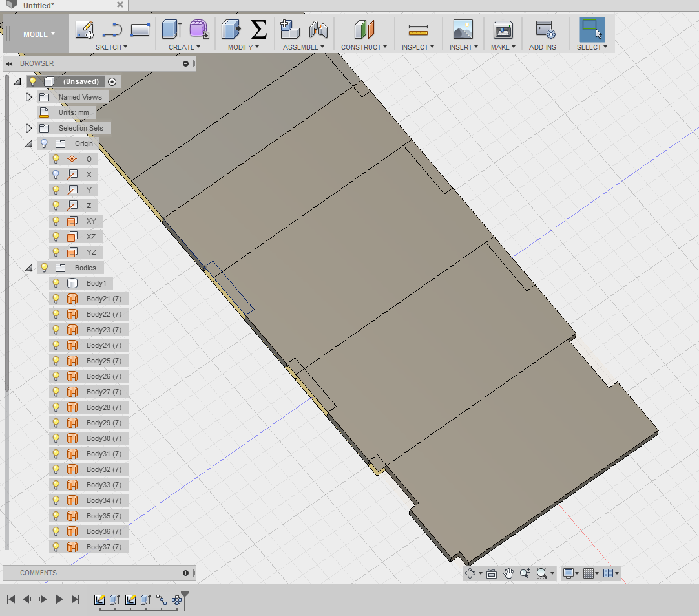Toggle visibility of the Bodies folder
699x616 pixels.
click(x=44, y=268)
